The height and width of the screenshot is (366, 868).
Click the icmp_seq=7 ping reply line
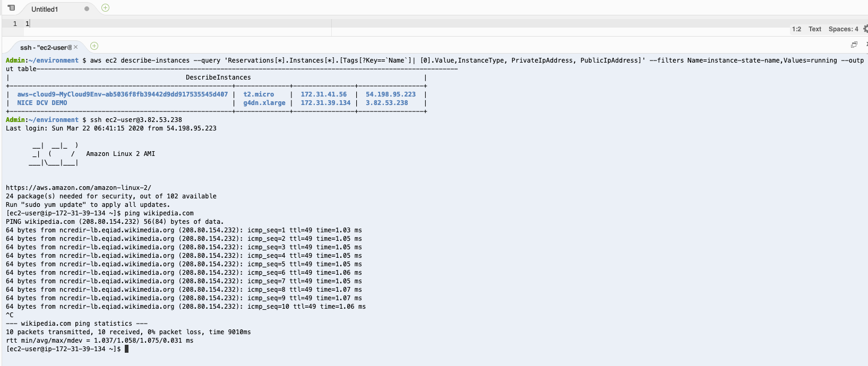pos(184,281)
